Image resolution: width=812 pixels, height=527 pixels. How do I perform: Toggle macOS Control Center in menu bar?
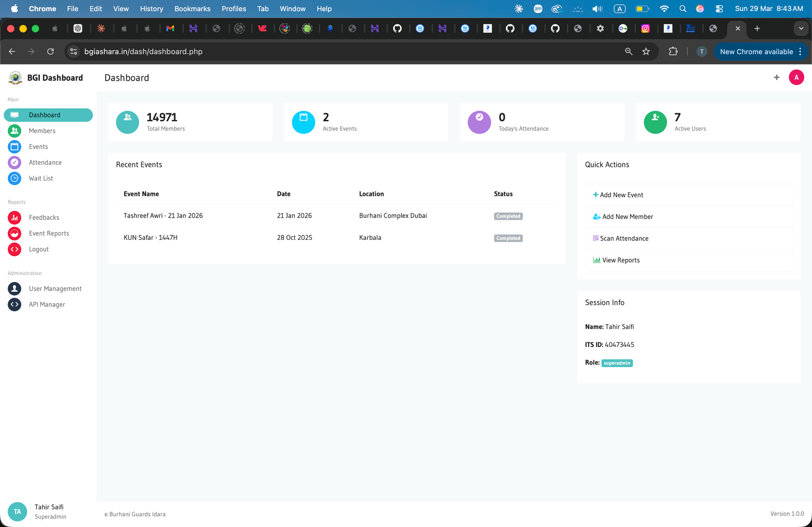pos(719,9)
